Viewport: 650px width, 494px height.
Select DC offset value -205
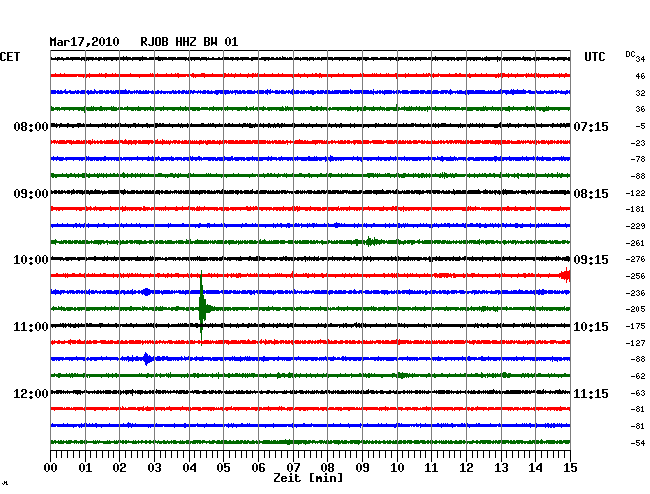point(635,309)
